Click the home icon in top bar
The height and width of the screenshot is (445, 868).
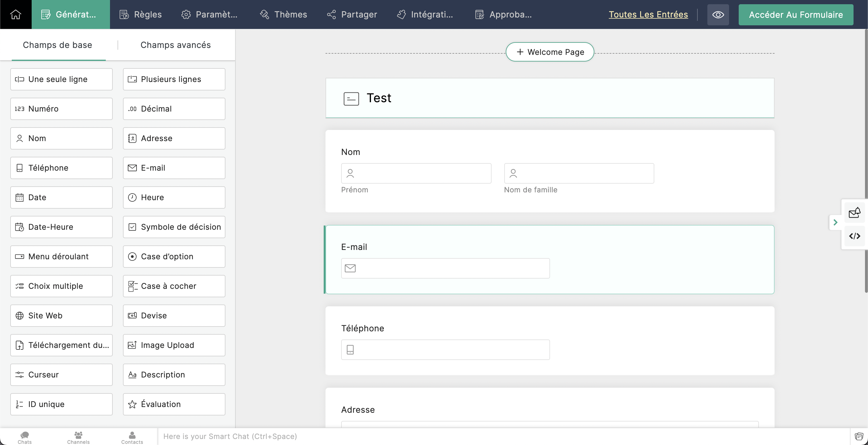point(15,14)
